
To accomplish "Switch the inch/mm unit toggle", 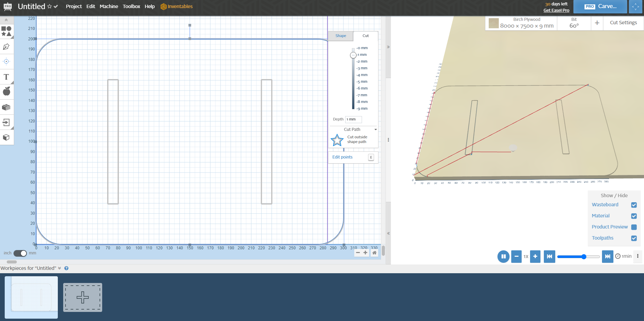I will pos(20,253).
